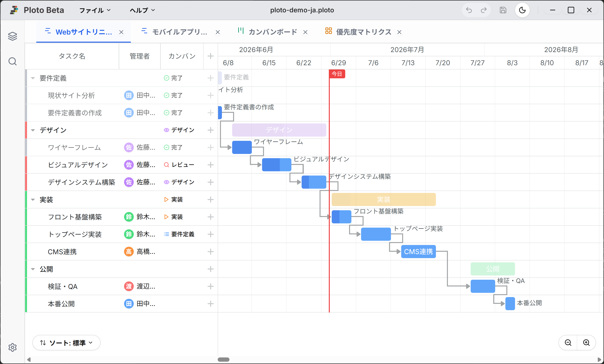604x364 pixels.
Task: Open the ファイル menu
Action: pyautogui.click(x=95, y=10)
